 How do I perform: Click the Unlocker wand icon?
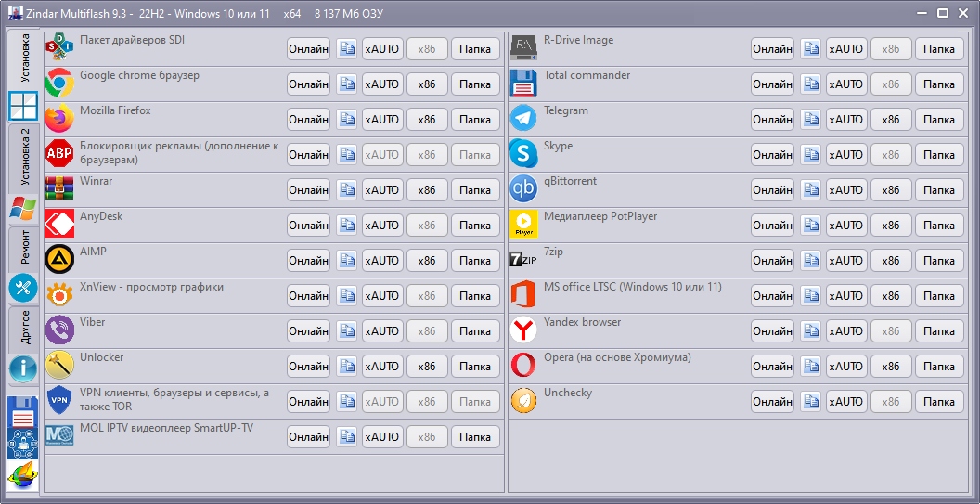pyautogui.click(x=59, y=366)
